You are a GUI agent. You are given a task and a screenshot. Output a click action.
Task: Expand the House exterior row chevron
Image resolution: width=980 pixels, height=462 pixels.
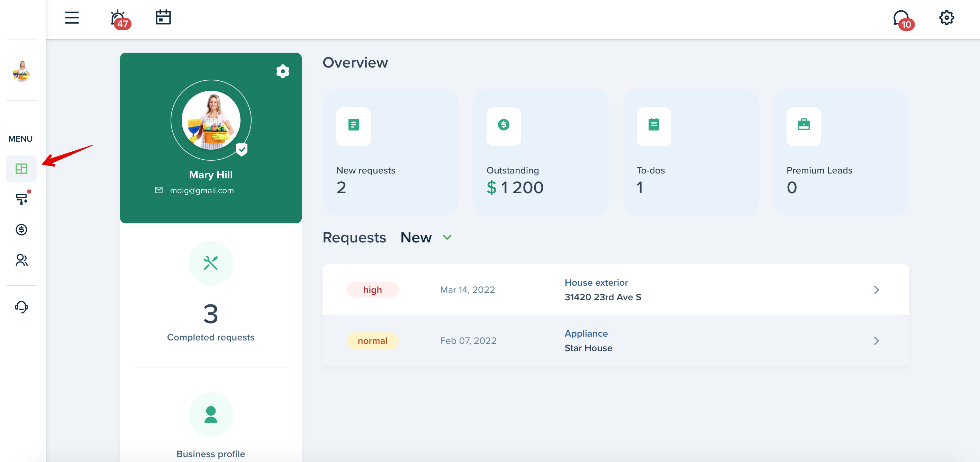tap(876, 290)
